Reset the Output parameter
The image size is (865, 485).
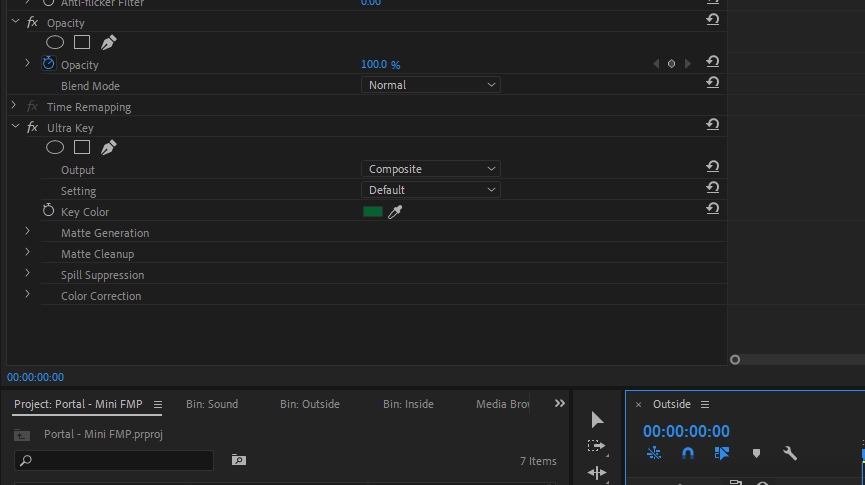tap(713, 167)
